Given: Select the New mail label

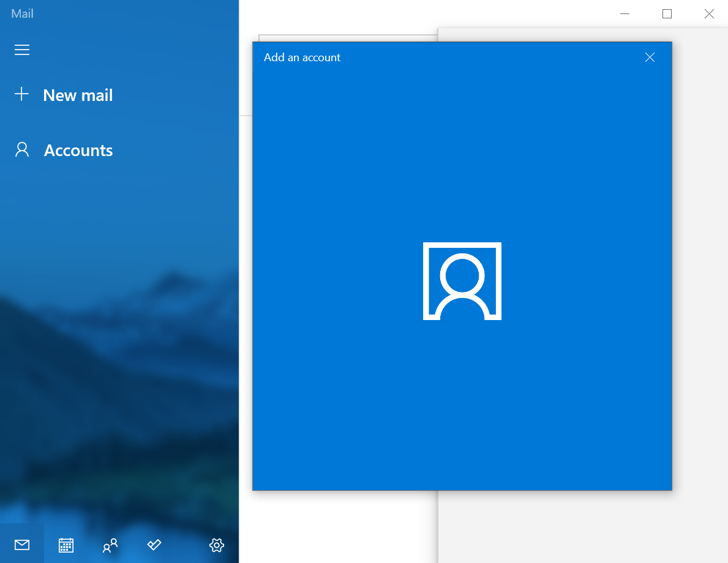Looking at the screenshot, I should pos(78,95).
